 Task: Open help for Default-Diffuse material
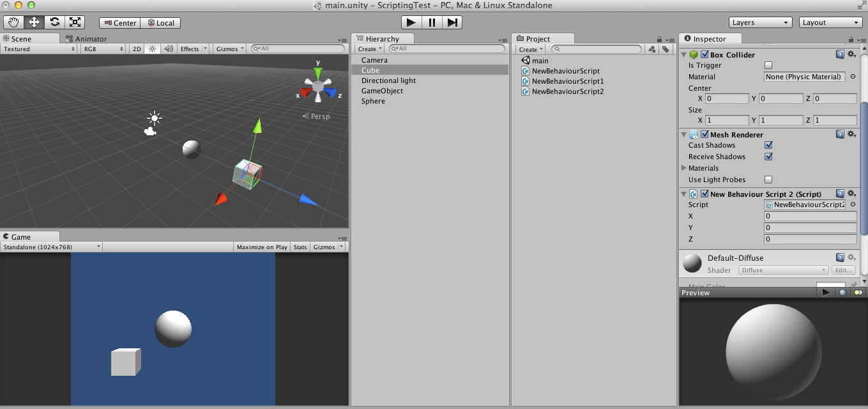click(841, 258)
